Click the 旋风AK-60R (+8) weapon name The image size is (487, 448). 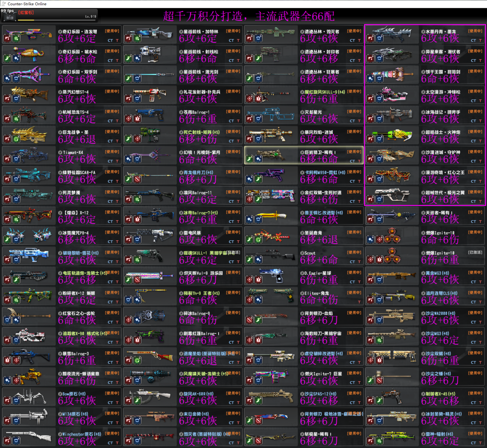coord(198,393)
